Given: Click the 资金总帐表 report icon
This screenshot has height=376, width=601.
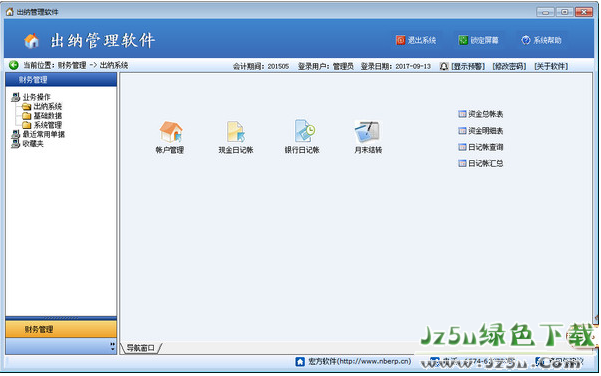Looking at the screenshot, I should (x=462, y=114).
